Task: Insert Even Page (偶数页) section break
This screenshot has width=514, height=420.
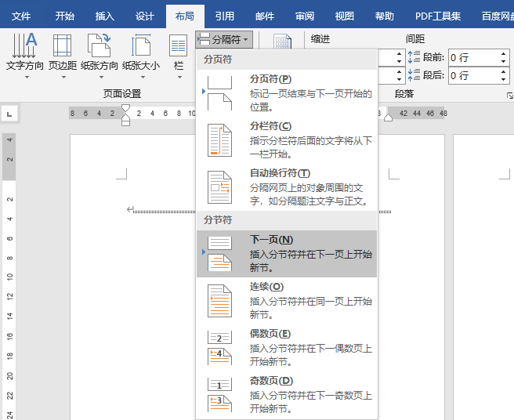Action: coord(287,347)
